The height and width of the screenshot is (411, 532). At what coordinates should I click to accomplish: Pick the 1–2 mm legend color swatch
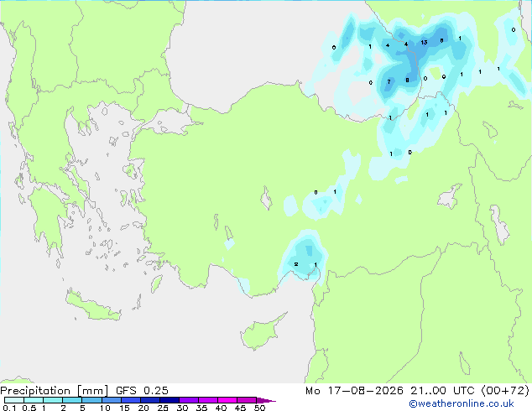[53, 400]
